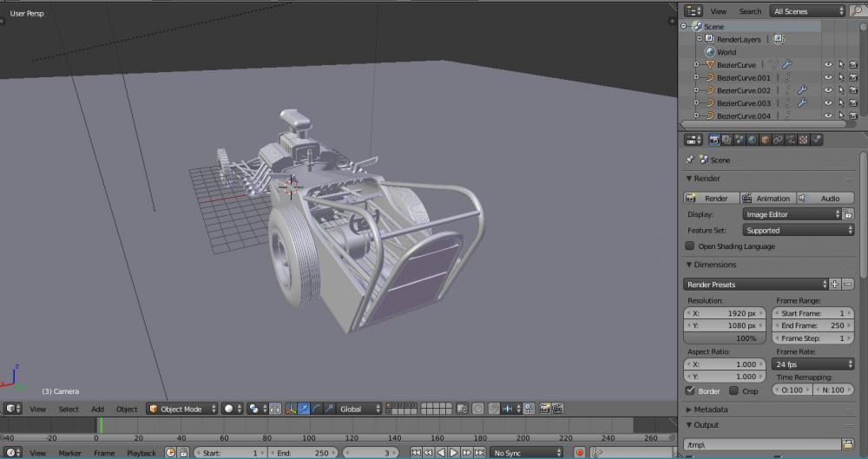868x459 pixels.
Task: Click the red auto-keyframe record button
Action: pyautogui.click(x=579, y=453)
